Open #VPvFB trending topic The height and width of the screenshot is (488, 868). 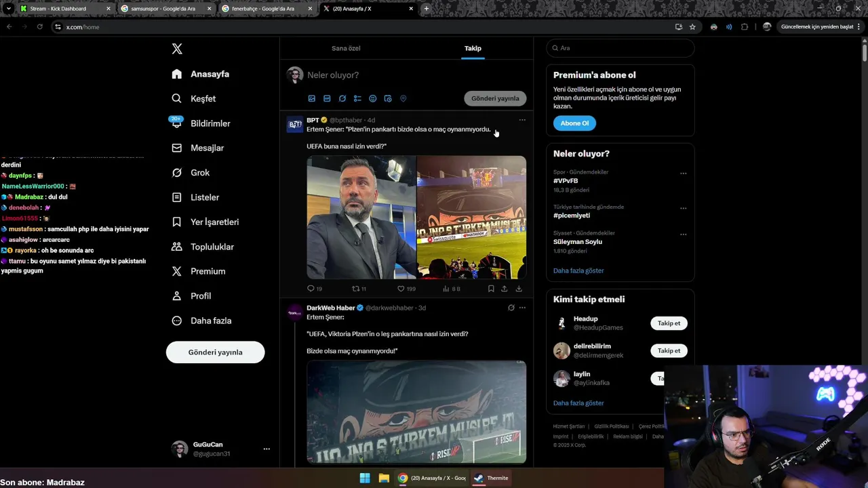tap(566, 181)
